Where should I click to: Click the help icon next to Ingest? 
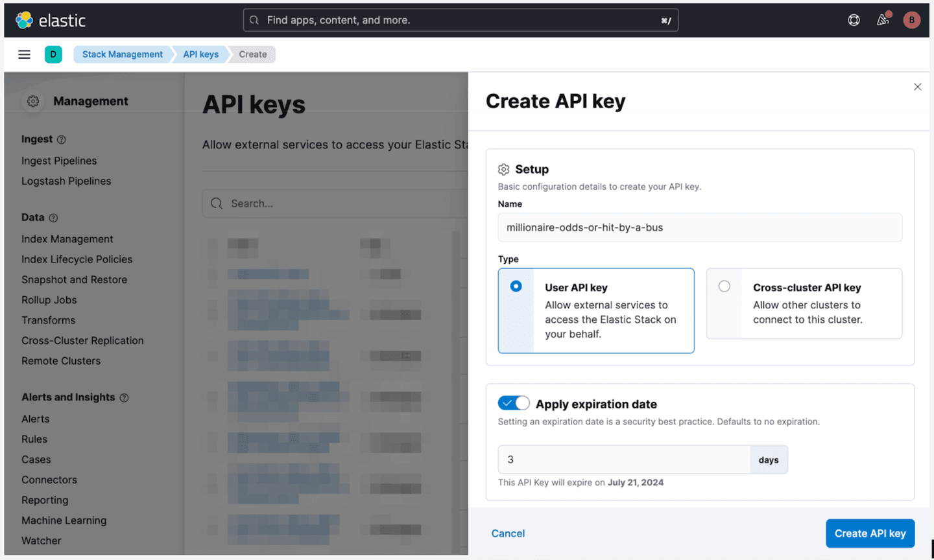pos(60,139)
